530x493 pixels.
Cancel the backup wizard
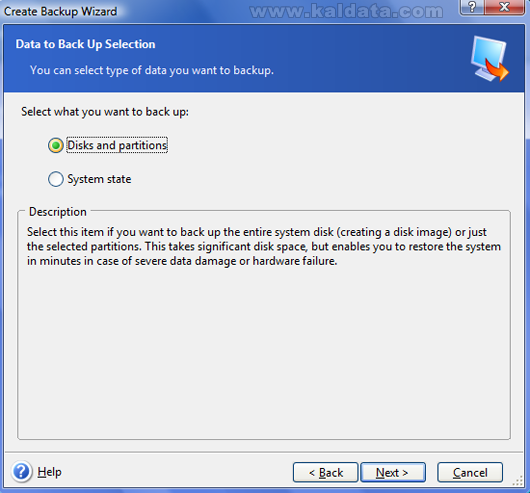470,472
